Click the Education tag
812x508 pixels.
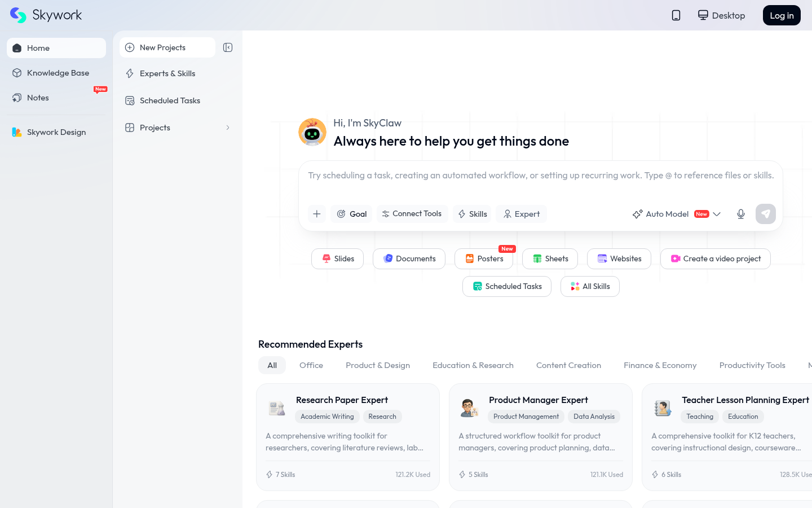743,417
